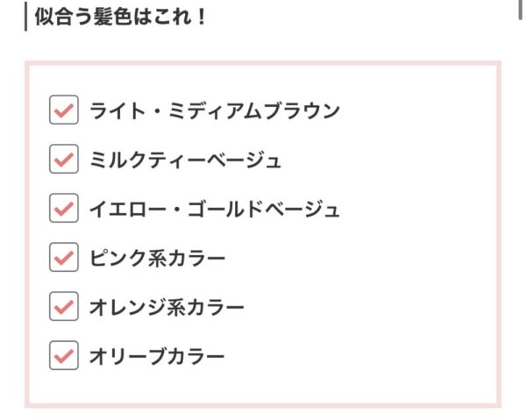Click the 似合う髪色はこれ！ heading

(x=121, y=17)
